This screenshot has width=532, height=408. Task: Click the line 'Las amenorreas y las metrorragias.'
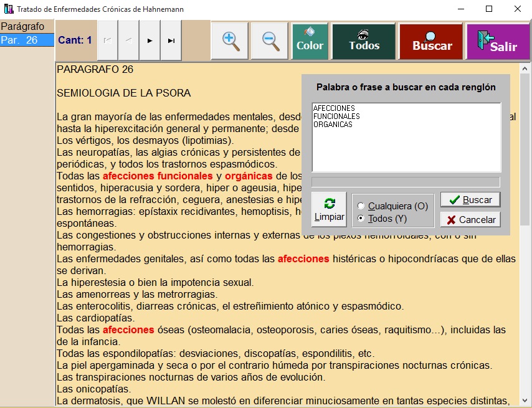(x=137, y=295)
